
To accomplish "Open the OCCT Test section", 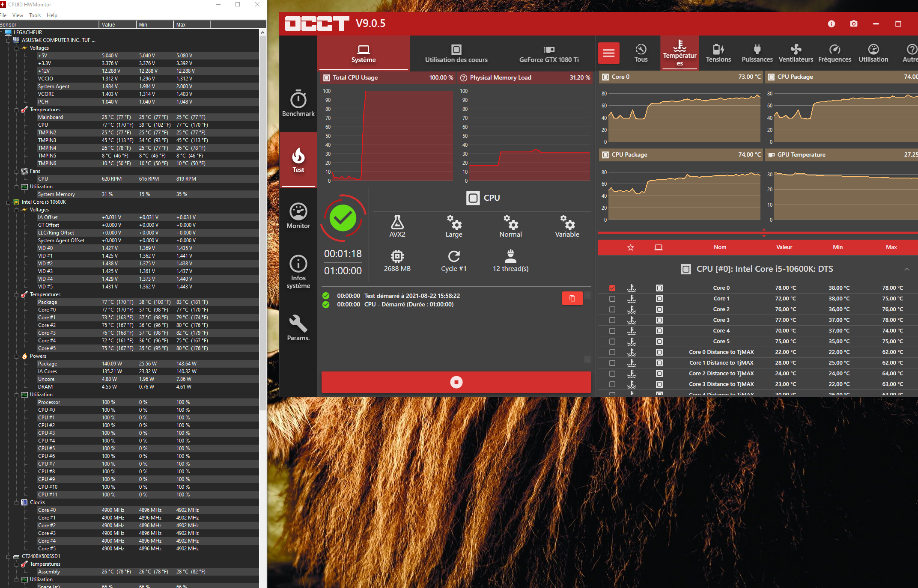I will [x=298, y=160].
